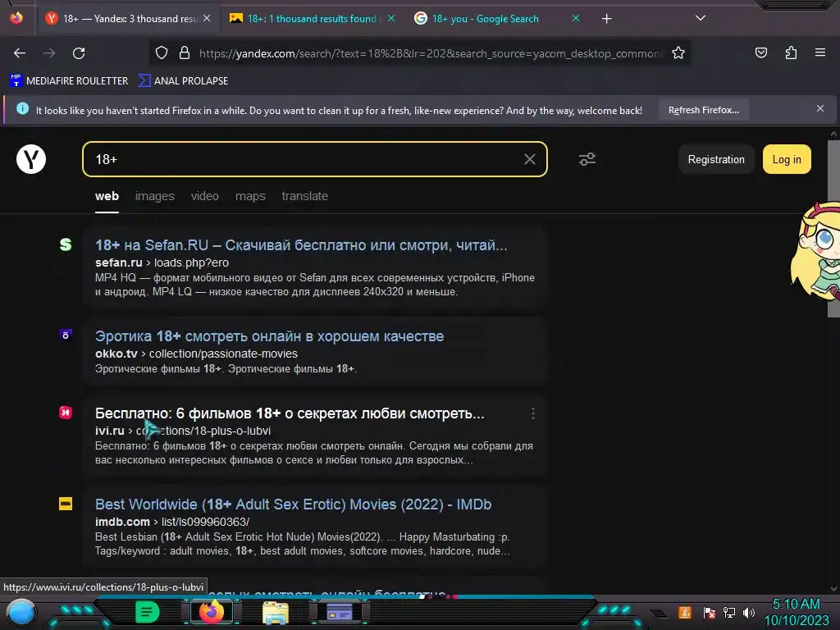Screen dimensions: 840x630
Task: Select the maps search tab
Action: tap(250, 196)
